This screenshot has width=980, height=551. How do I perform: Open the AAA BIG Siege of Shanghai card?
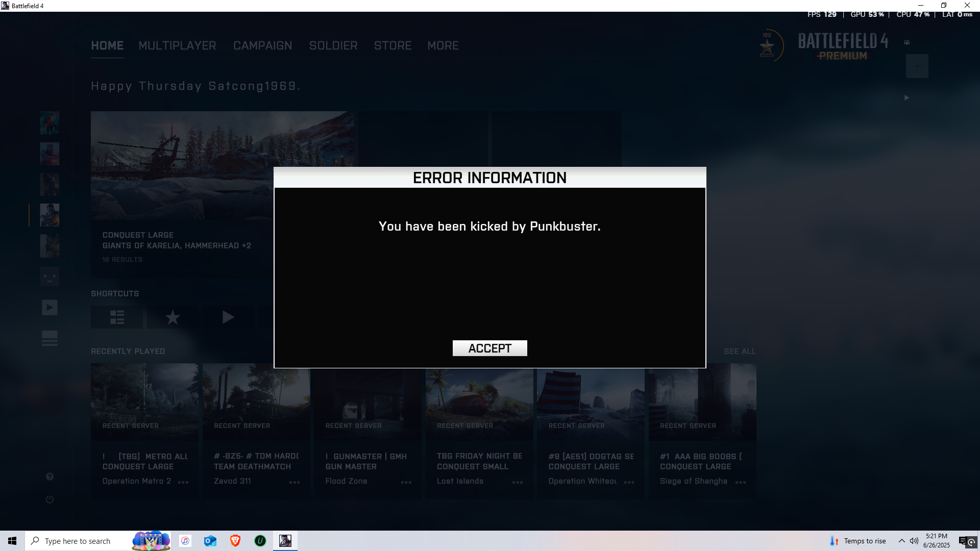click(702, 430)
